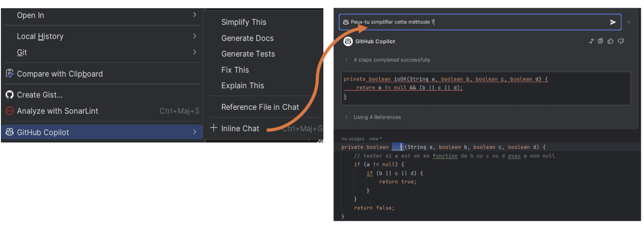Copy Copilot's response code

click(x=600, y=41)
